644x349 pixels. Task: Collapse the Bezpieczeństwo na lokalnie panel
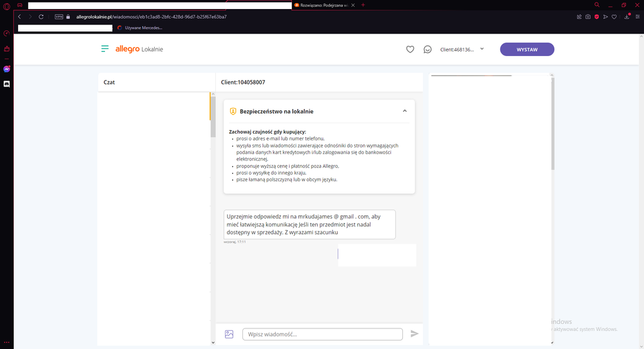405,111
